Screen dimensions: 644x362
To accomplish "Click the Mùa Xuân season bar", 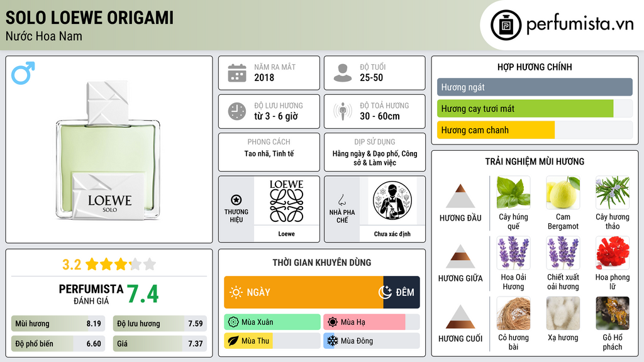I will [x=272, y=322].
